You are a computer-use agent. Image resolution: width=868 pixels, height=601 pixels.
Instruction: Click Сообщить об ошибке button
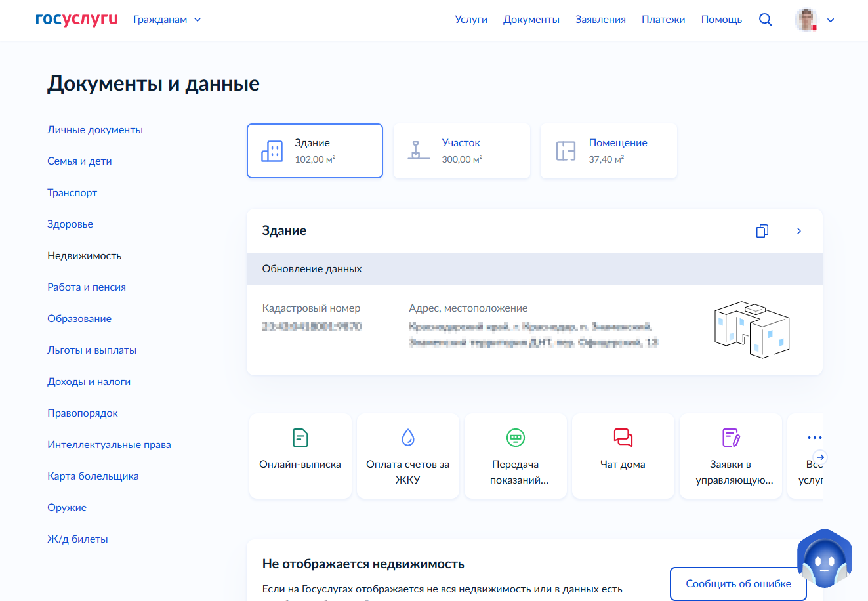click(738, 584)
